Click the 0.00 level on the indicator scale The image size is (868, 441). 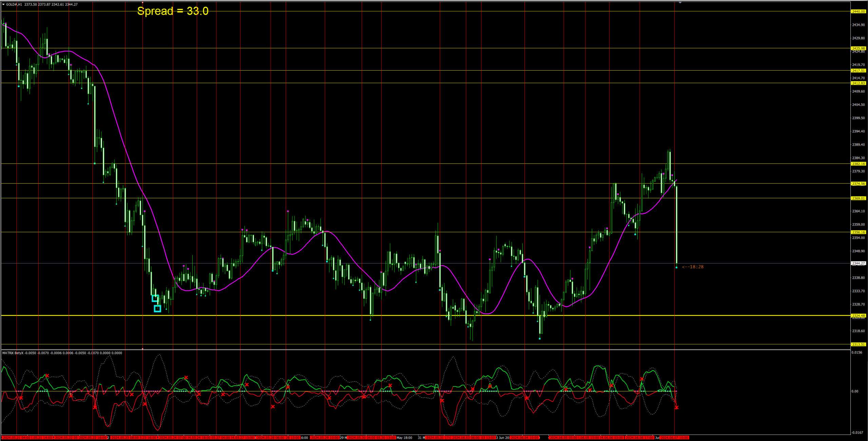(855, 391)
